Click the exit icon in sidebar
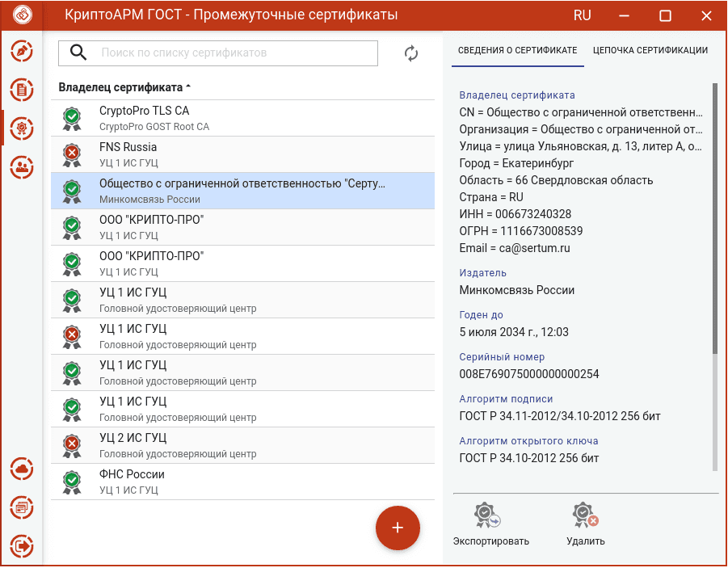Screen dimensions: 728x568 point(22,546)
